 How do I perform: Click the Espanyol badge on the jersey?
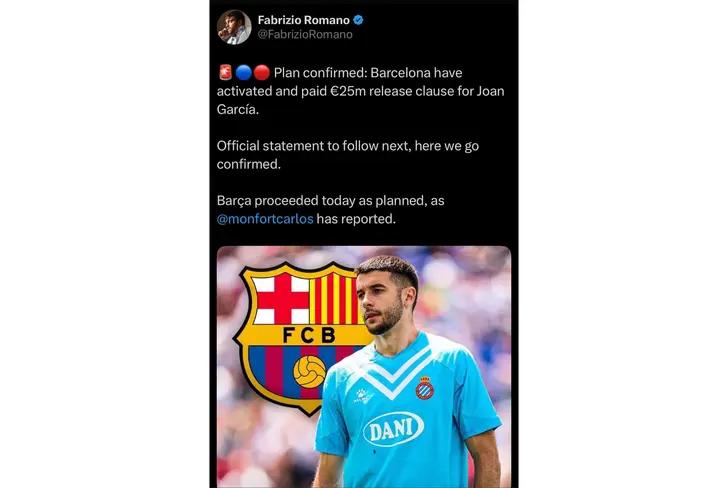424,388
